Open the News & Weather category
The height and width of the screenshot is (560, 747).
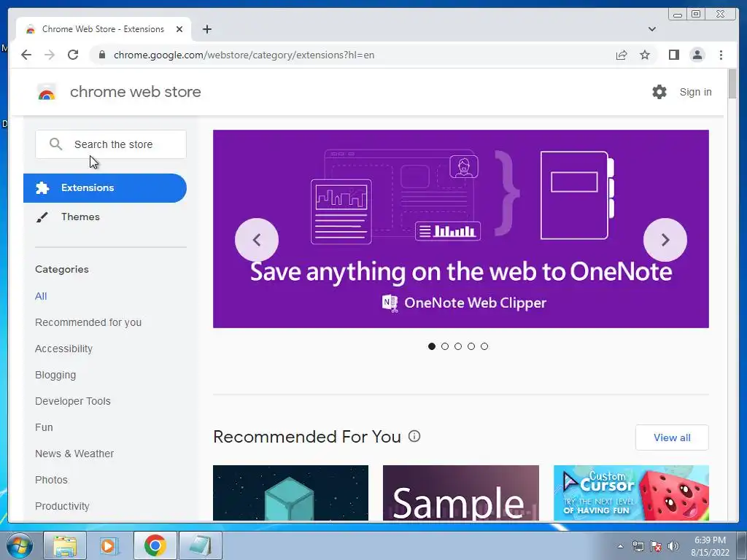(74, 454)
